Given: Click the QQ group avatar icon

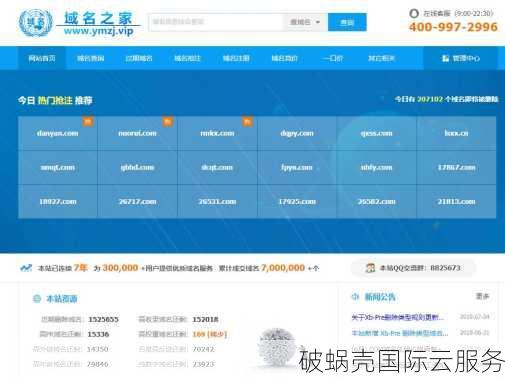Looking at the screenshot, I should (x=370, y=268).
